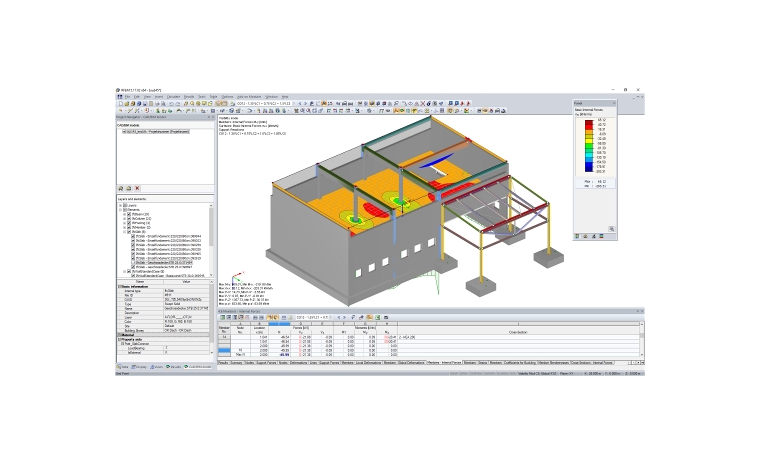This screenshot has height=463, width=760.
Task: Uncheck the IfcColumn layer checkbox
Action: click(129, 219)
